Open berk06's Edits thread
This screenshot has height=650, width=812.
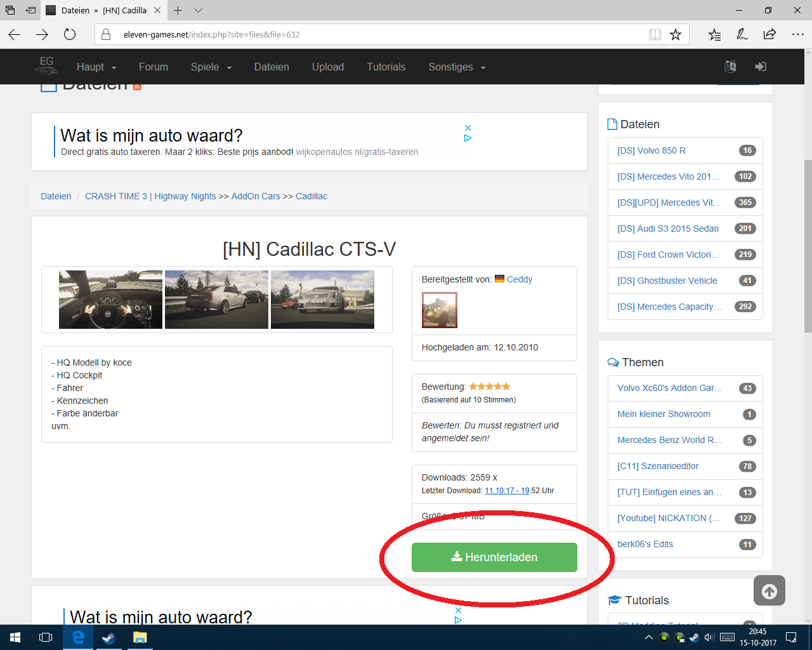pyautogui.click(x=645, y=544)
